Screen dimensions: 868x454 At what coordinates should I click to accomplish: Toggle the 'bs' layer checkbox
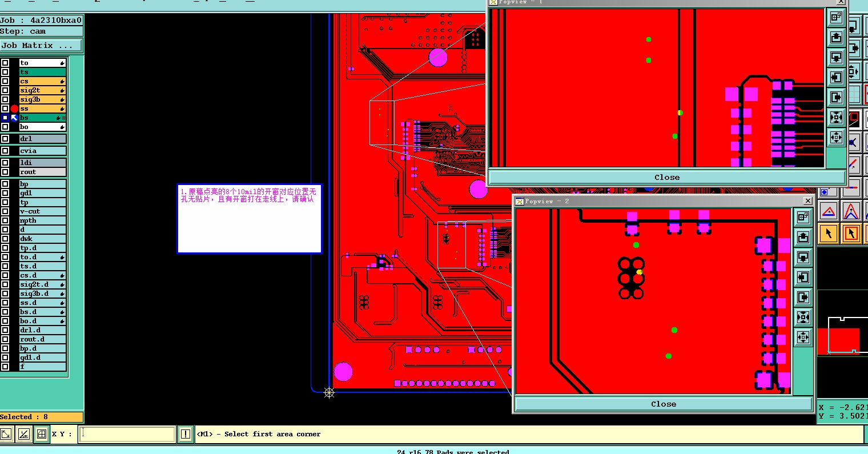coord(5,118)
